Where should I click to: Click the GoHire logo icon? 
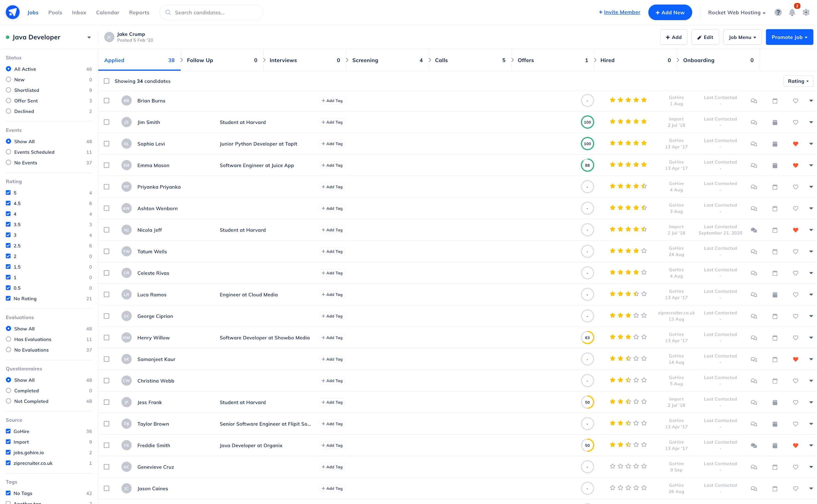pyautogui.click(x=13, y=12)
